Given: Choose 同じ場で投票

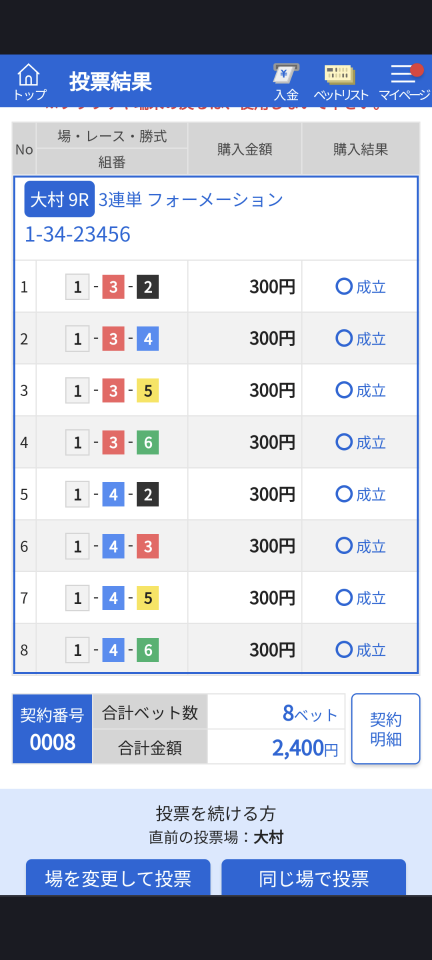Looking at the screenshot, I should tap(313, 878).
